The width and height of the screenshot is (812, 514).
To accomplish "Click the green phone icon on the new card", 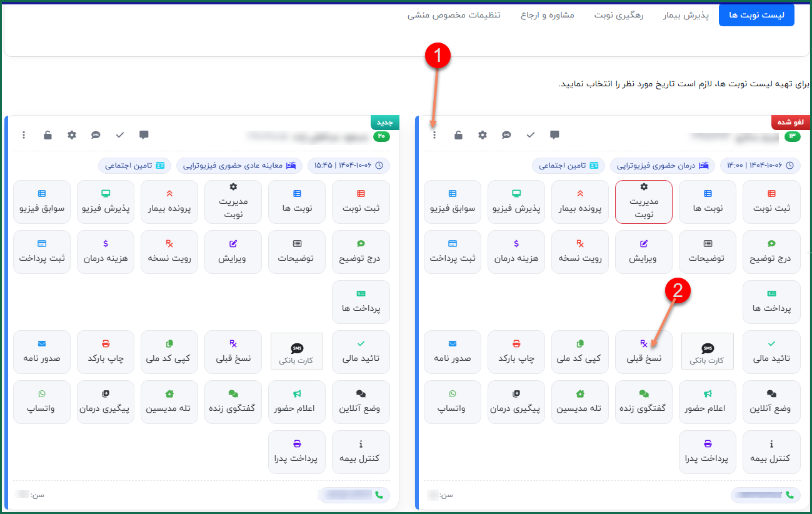I will point(379,495).
